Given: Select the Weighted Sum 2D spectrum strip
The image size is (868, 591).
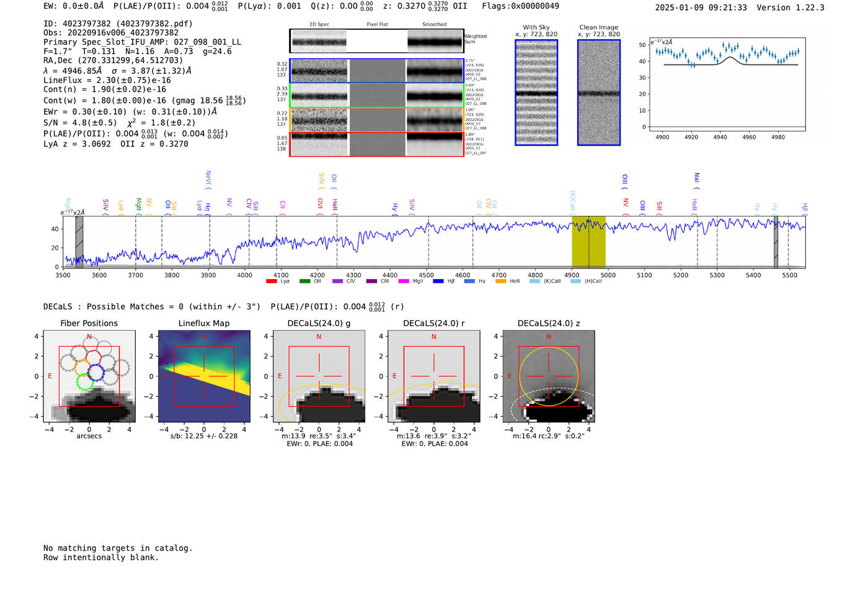Looking at the screenshot, I should tap(376, 41).
